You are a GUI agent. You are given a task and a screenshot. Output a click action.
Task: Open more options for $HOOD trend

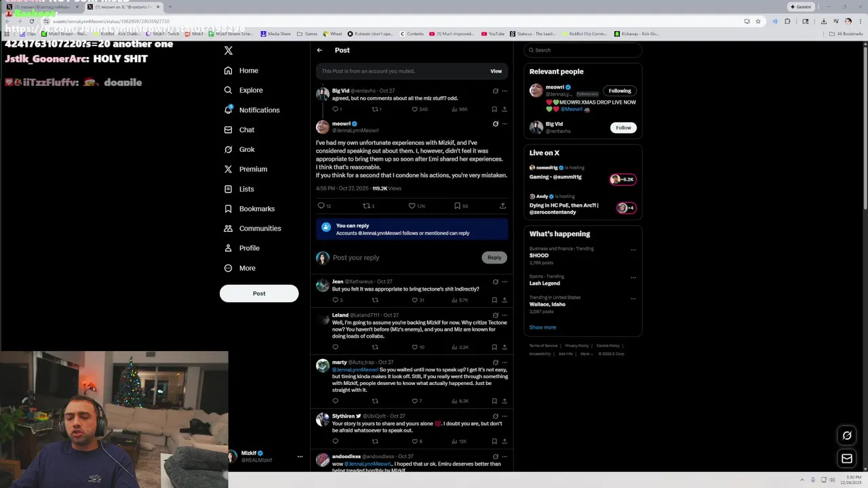tap(633, 249)
